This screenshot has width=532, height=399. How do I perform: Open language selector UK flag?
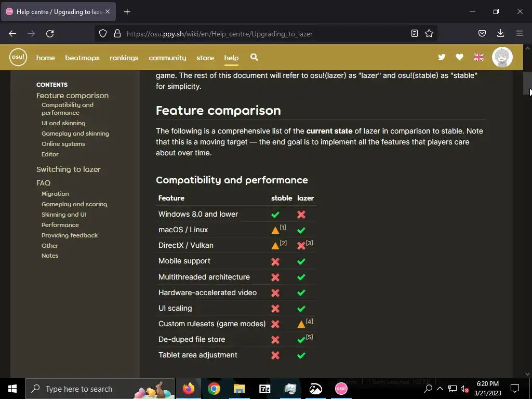tap(478, 57)
